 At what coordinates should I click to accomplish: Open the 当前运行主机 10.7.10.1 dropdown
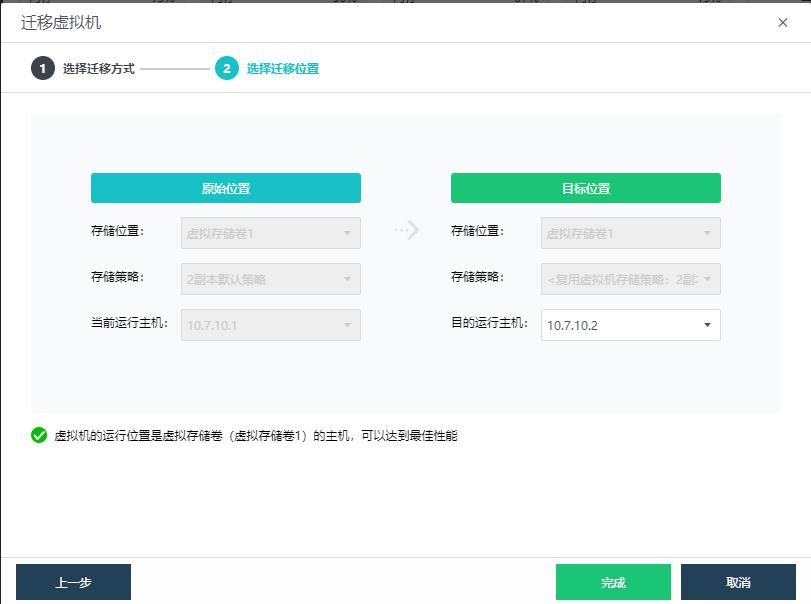[270, 325]
